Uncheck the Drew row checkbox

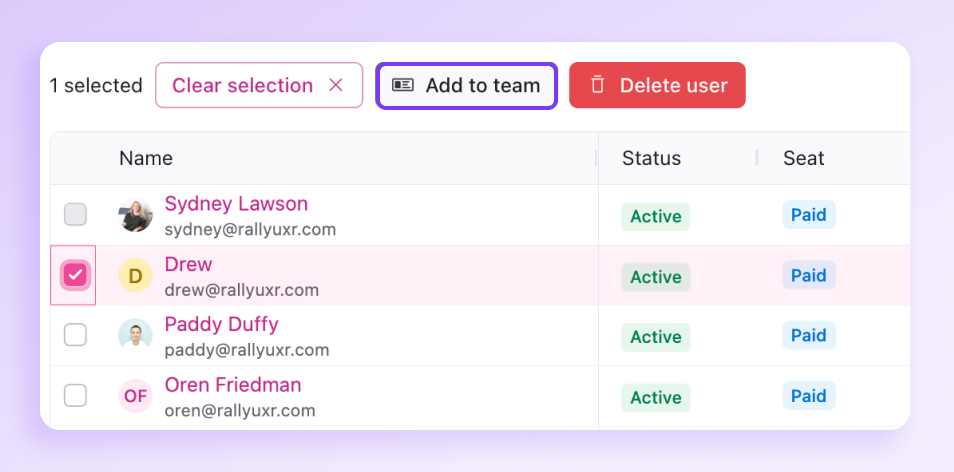click(x=75, y=275)
